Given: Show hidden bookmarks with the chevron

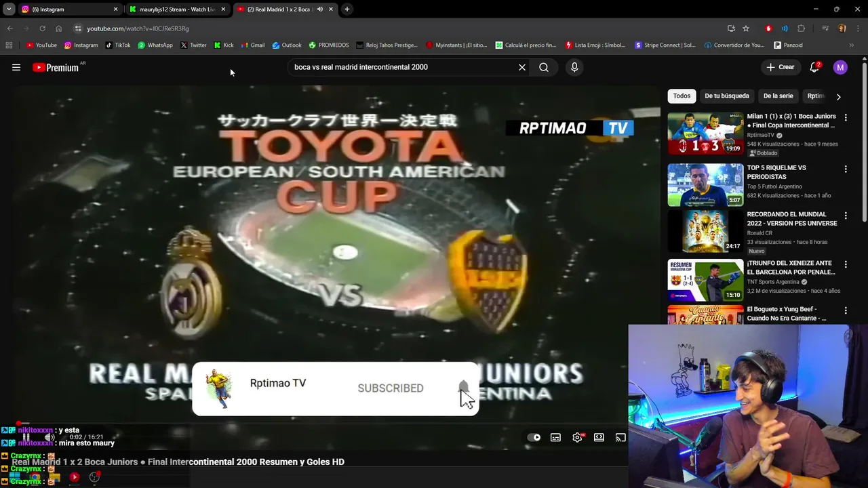Looking at the screenshot, I should point(852,45).
